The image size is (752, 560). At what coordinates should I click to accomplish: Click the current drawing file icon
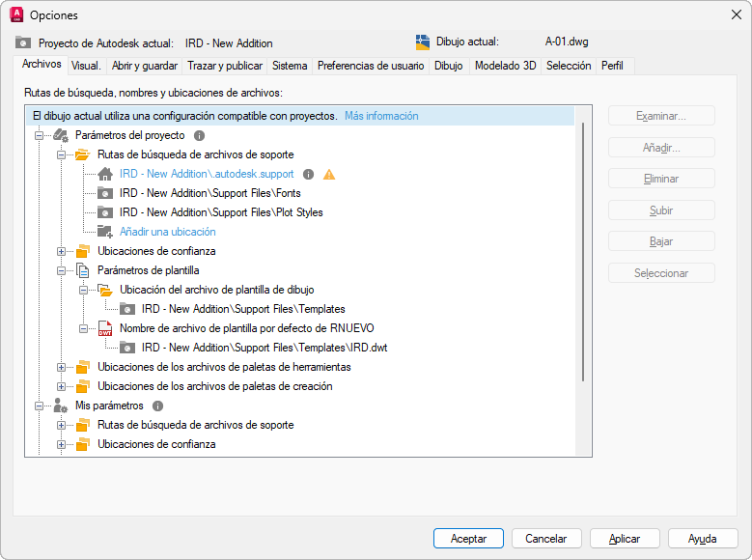pyautogui.click(x=423, y=42)
